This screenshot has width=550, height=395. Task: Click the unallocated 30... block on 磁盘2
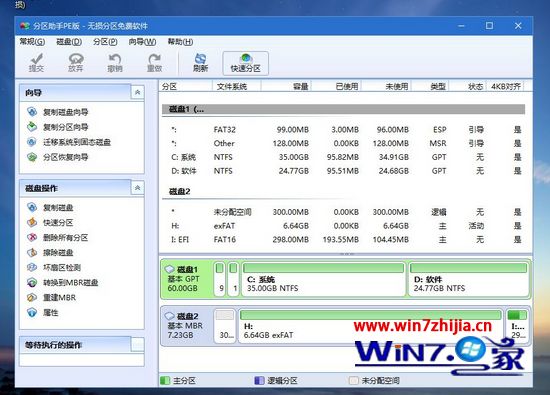[x=225, y=326]
